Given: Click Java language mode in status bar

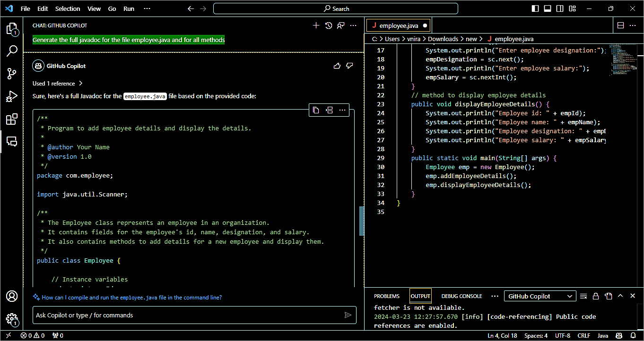Looking at the screenshot, I should 602,335.
